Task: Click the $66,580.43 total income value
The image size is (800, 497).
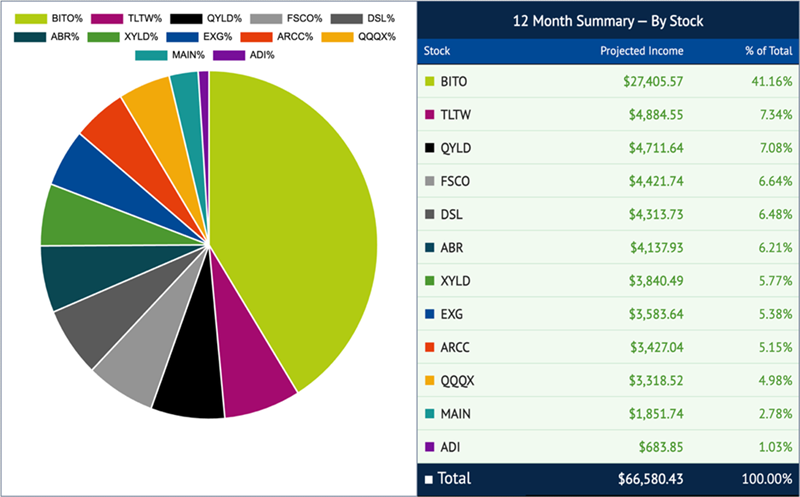Action: (651, 479)
